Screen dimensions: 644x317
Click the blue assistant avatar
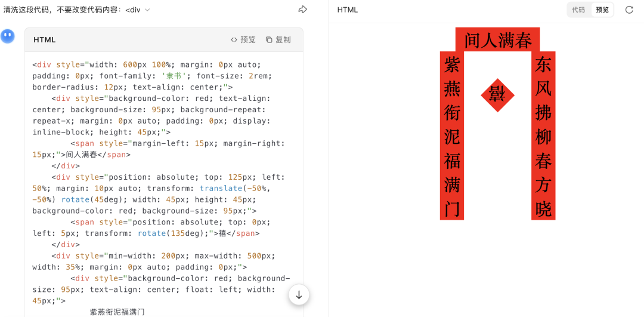point(8,36)
